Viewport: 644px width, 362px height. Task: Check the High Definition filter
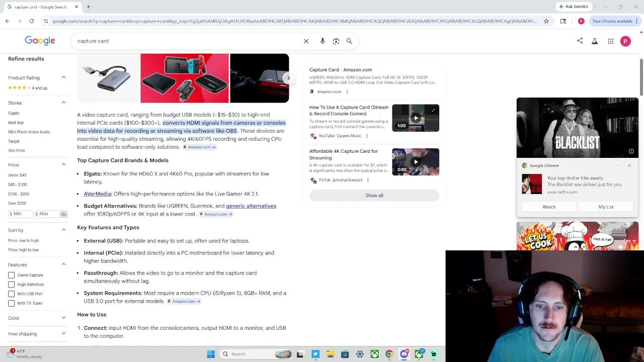(x=11, y=285)
